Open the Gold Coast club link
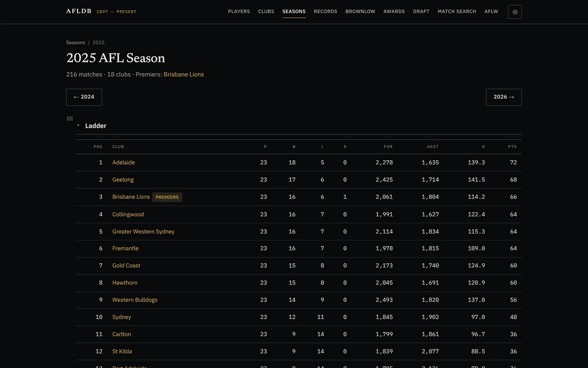588x368 pixels. tap(126, 265)
